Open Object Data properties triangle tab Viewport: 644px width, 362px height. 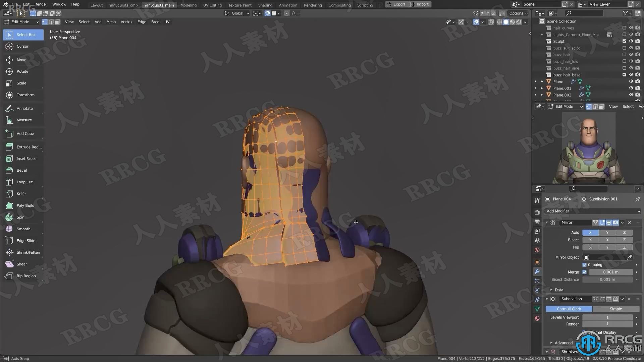pos(537,309)
